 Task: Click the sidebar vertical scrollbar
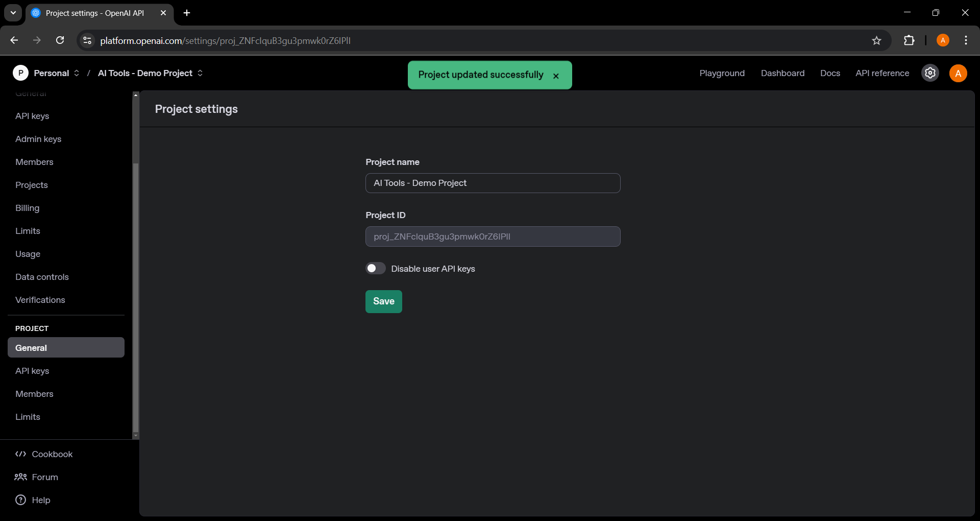pos(135,296)
